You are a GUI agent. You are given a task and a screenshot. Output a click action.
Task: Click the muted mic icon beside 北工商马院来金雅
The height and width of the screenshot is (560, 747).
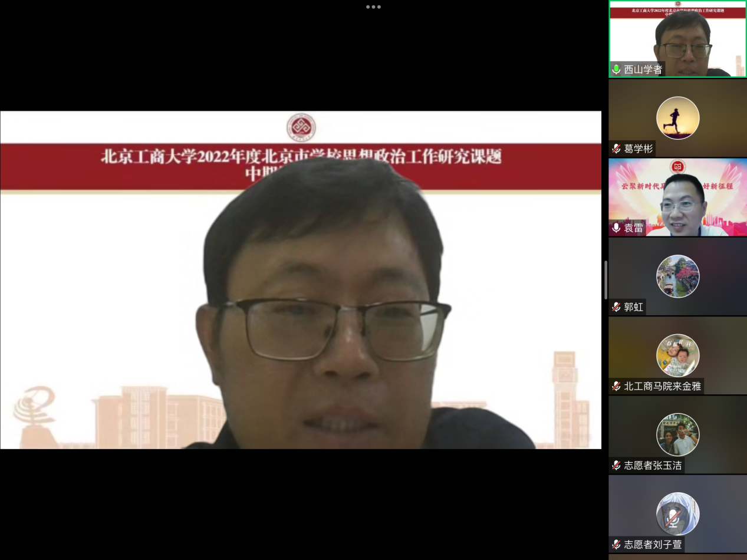coord(616,386)
